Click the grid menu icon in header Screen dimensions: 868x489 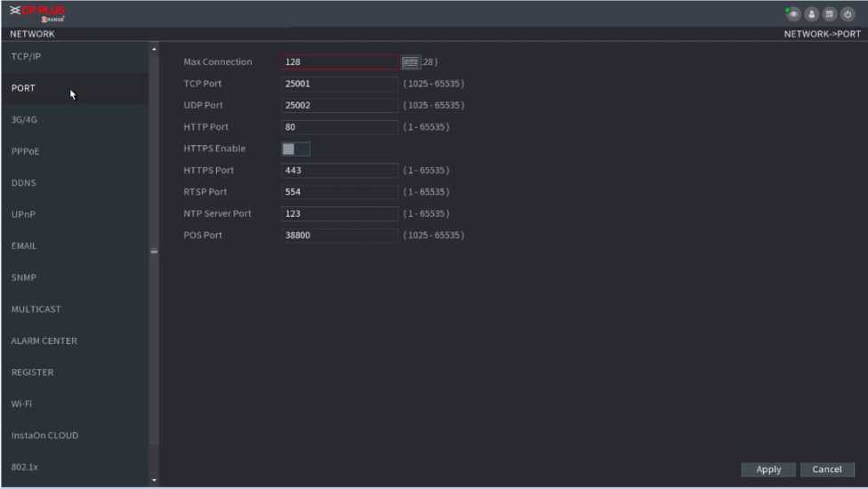(829, 14)
